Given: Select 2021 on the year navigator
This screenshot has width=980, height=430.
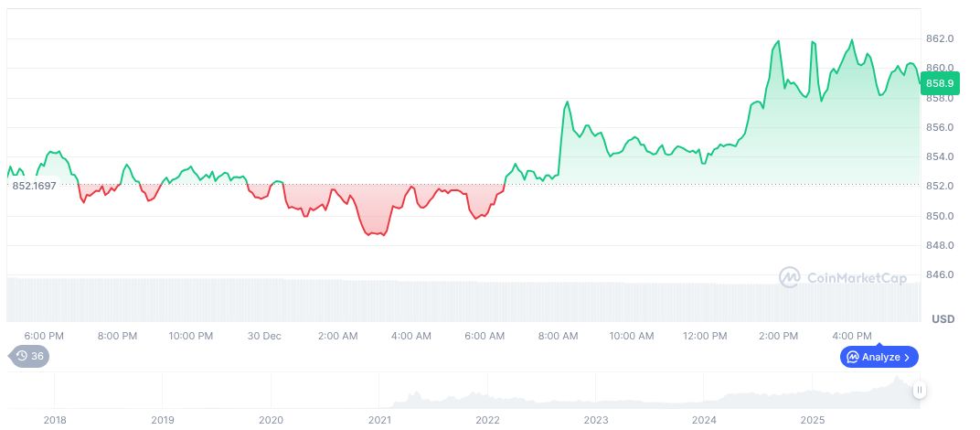Looking at the screenshot, I should (379, 420).
